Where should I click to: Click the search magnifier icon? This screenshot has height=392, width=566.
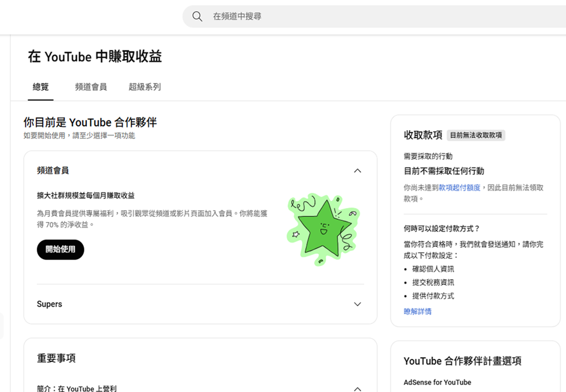click(197, 16)
